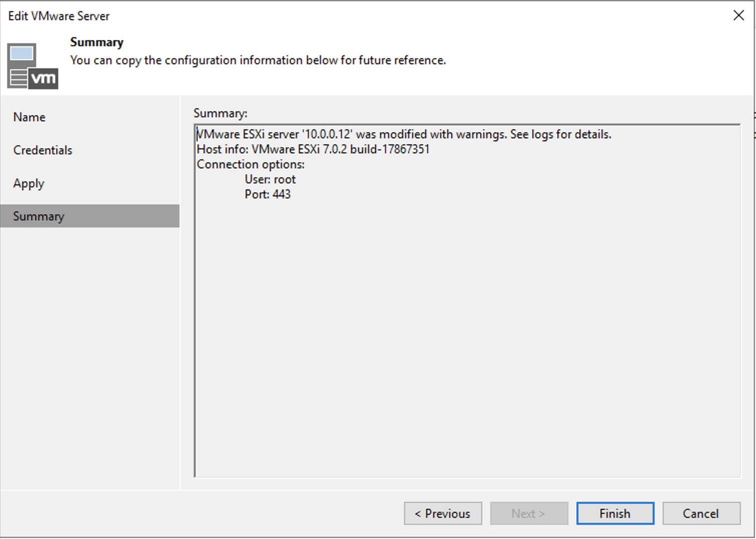756x539 pixels.
Task: Click the 'Summary:' label above the text box
Action: [x=221, y=113]
